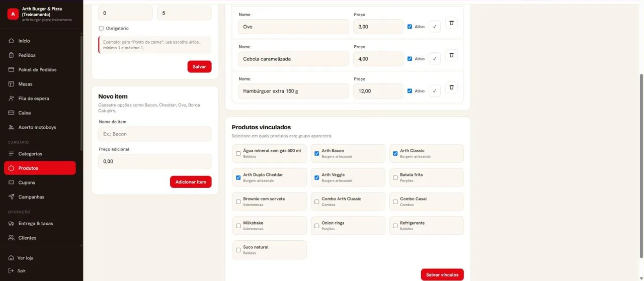Click the Ovo name input field
Viewport: 644px width, 281px height.
[x=293, y=27]
